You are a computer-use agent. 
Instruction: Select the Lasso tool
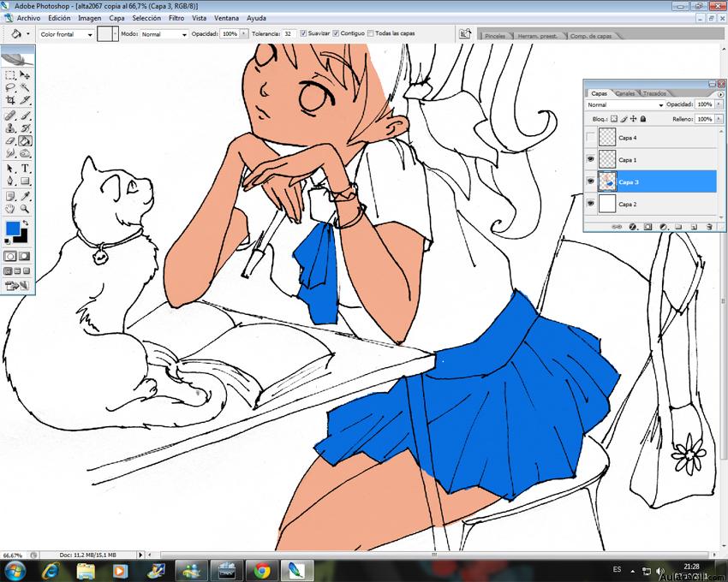coord(10,87)
